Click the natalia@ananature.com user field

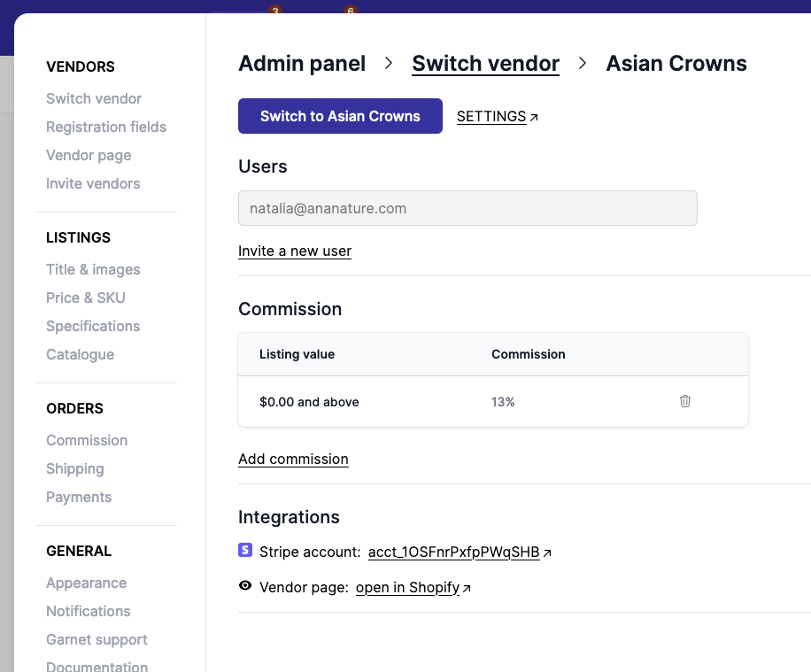(467, 209)
